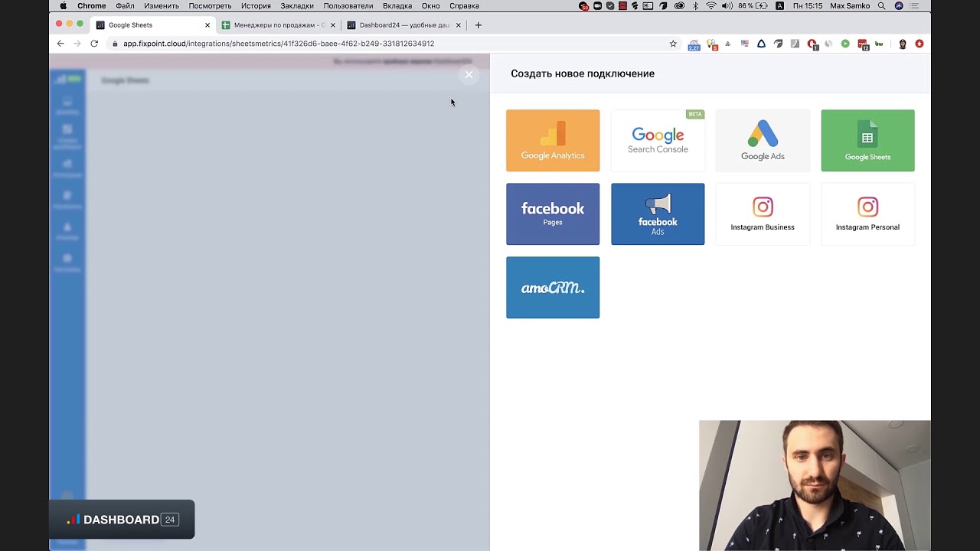Screen dimensions: 980x551
Task: Open the История menu
Action: point(256,5)
